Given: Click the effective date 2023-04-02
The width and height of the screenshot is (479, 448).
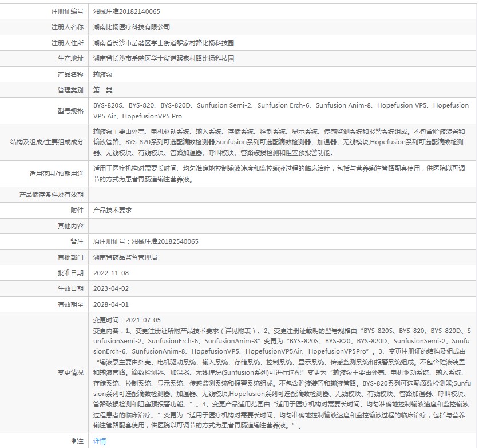Looking at the screenshot, I should point(111,288).
